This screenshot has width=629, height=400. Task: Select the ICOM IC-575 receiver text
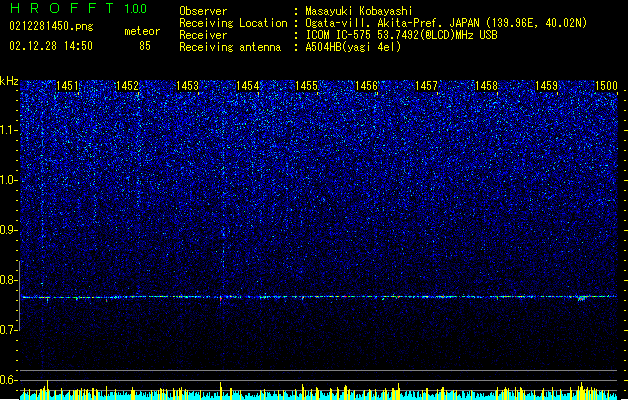point(401,35)
